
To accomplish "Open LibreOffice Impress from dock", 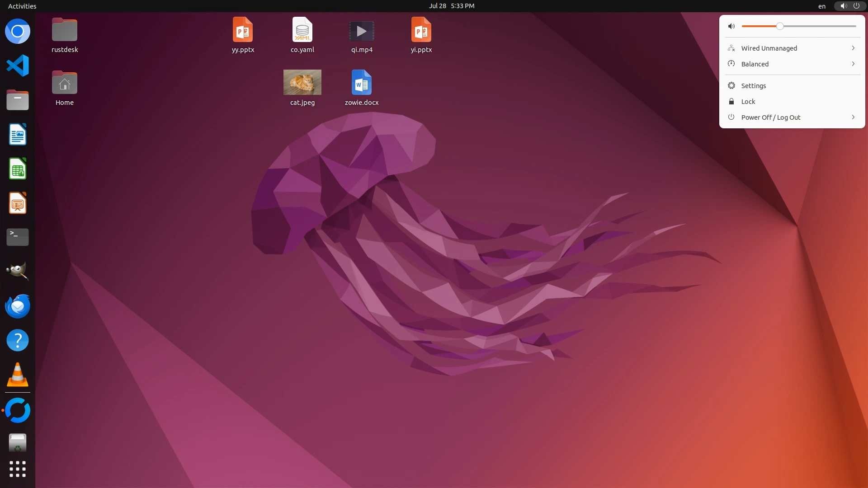I will [x=18, y=203].
